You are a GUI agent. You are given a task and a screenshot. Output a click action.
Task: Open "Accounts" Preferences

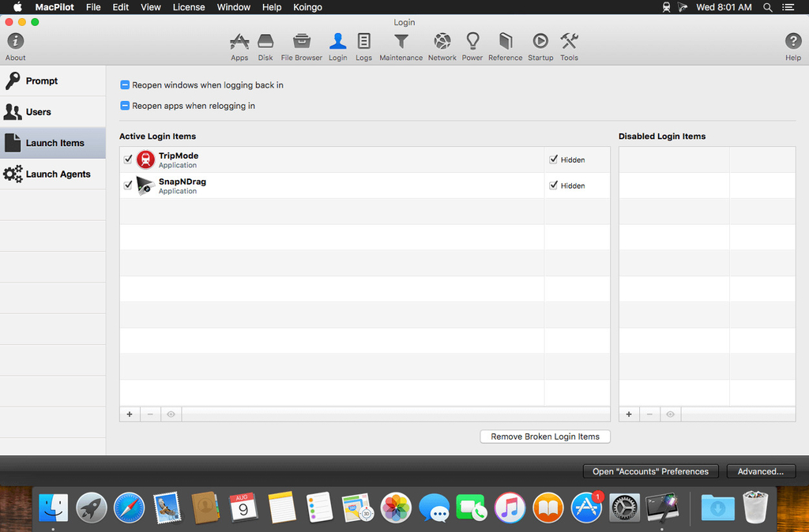coord(650,471)
